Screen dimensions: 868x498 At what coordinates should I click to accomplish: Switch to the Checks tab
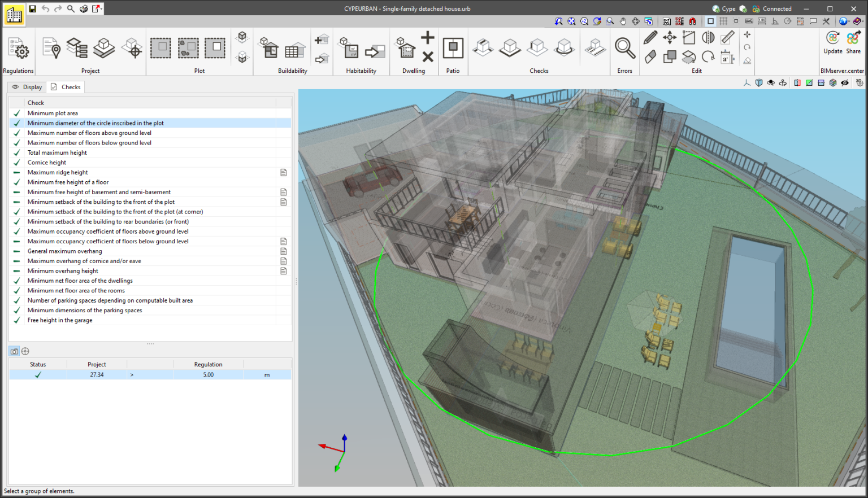click(66, 86)
